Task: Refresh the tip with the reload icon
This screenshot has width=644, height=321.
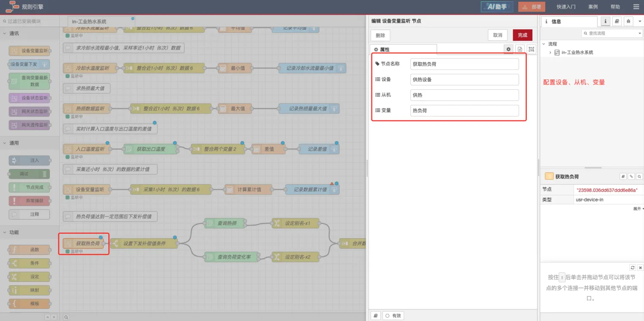Action: 632,267
